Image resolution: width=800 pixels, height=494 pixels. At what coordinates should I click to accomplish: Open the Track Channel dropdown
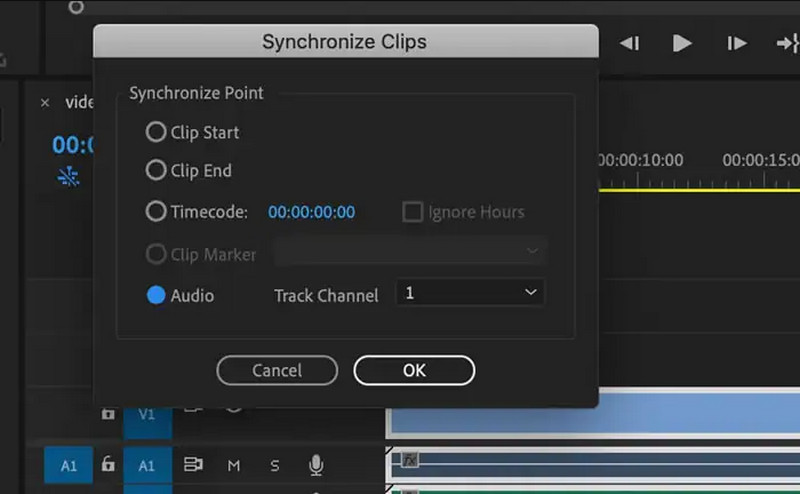[x=470, y=292]
